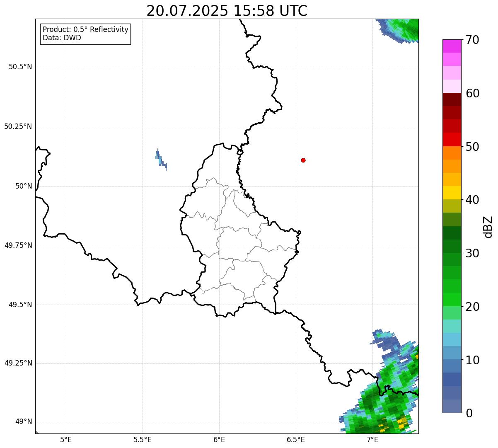This screenshot has width=498, height=448.
Task: Click the 6.5°E longitude label
Action: pos(296,439)
